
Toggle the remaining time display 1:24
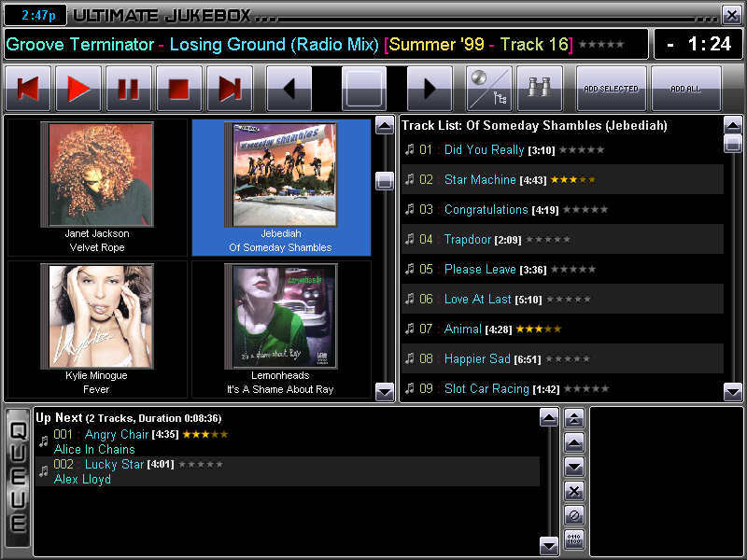698,44
